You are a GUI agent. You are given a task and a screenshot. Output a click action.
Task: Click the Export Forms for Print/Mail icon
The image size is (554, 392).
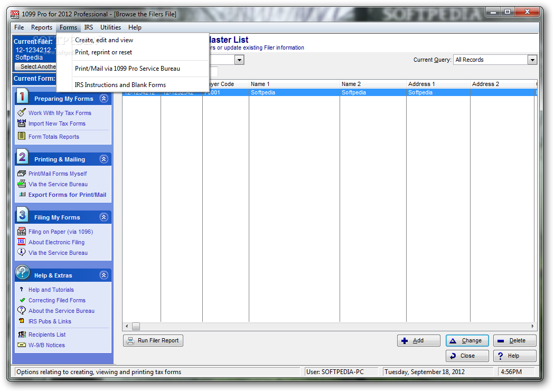[22, 194]
